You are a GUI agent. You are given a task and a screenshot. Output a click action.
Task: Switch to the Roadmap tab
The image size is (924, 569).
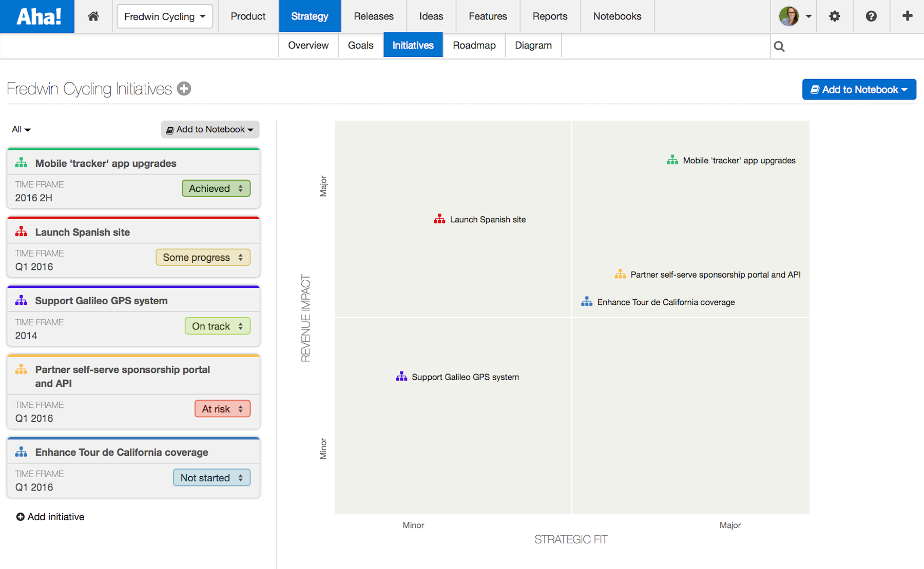click(x=474, y=45)
